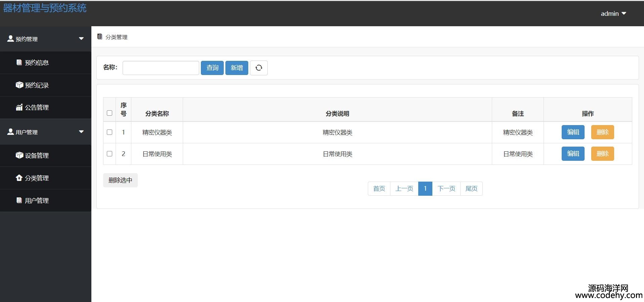Click 日常使用类 in the 备注 column

coord(518,154)
